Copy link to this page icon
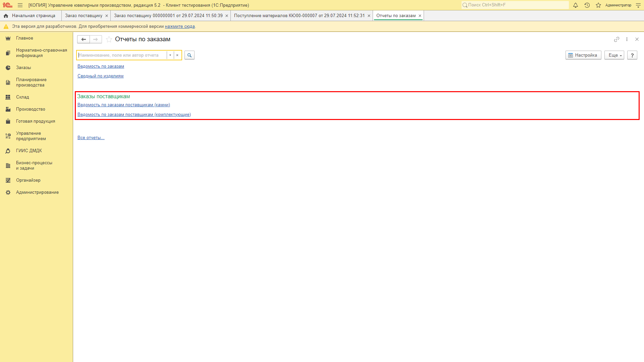 tap(616, 39)
